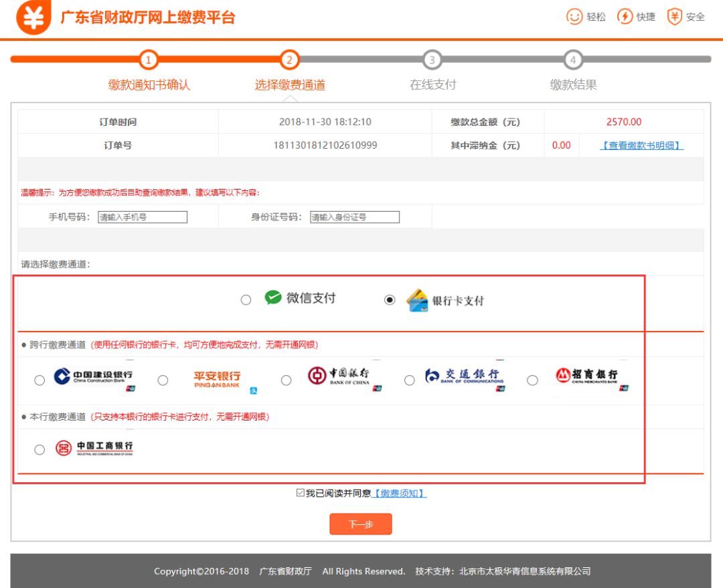Focus the 身份证号码 input field
The height and width of the screenshot is (588, 723).
point(355,217)
